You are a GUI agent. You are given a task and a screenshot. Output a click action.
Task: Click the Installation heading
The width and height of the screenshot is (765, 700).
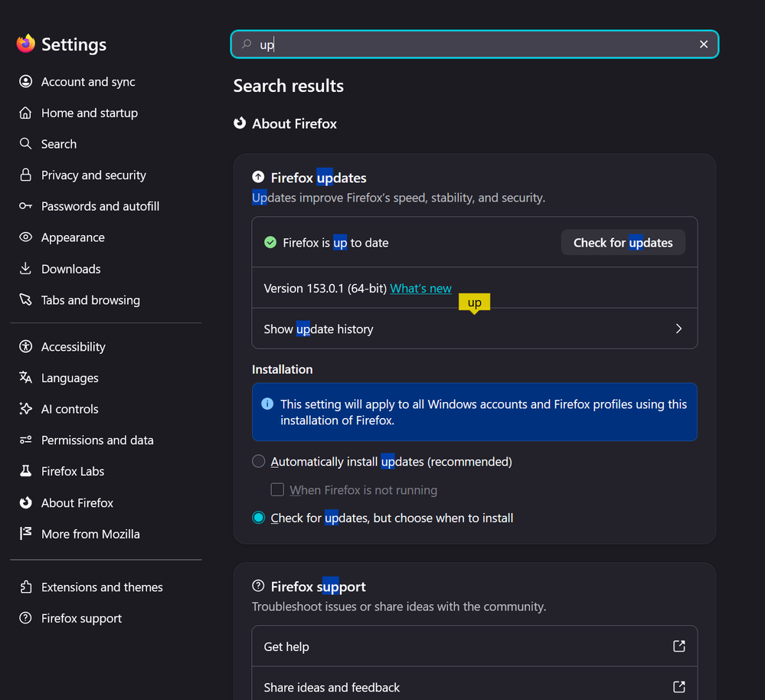pyautogui.click(x=282, y=369)
